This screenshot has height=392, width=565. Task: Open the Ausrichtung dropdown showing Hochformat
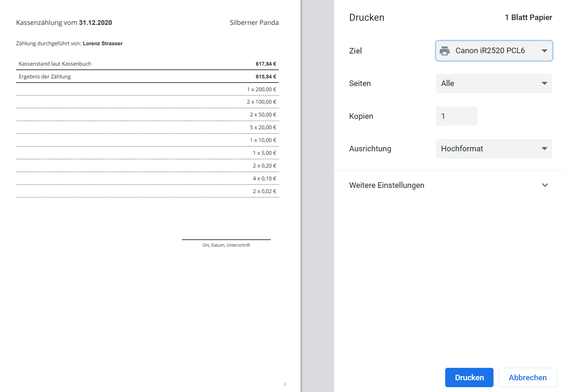[x=494, y=149]
